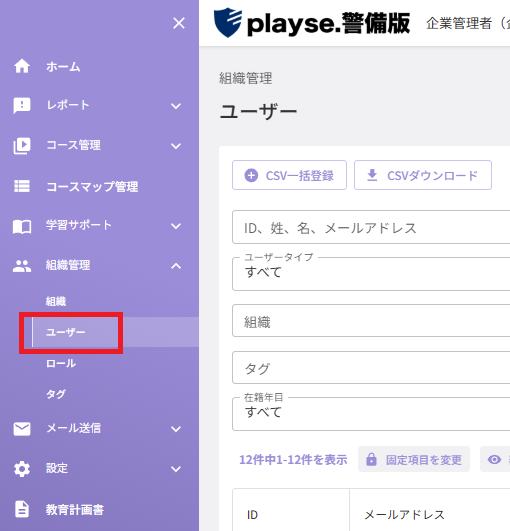The height and width of the screenshot is (531, 510).
Task: Click the 教育計画書 document icon
Action: click(x=22, y=509)
